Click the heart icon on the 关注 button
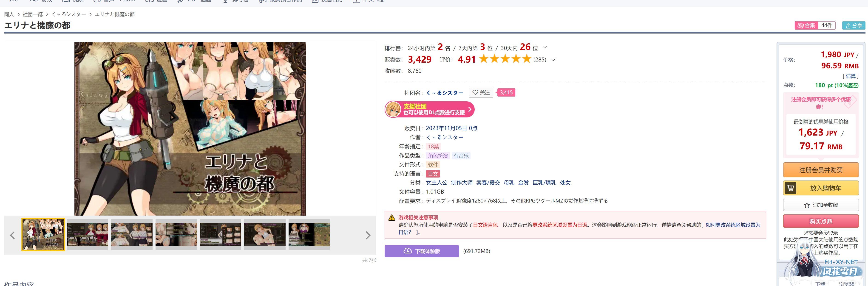The image size is (868, 286). (475, 92)
